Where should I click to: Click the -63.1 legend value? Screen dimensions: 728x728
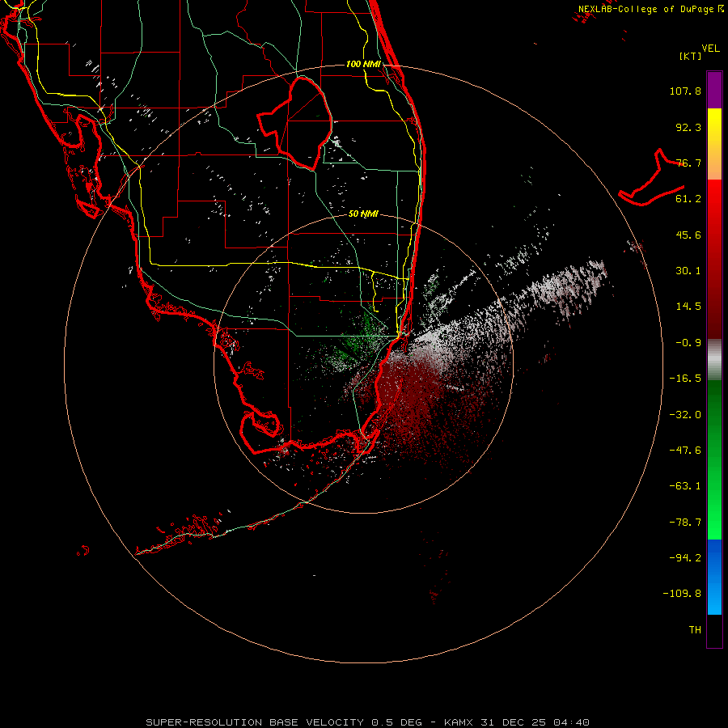coord(685,486)
